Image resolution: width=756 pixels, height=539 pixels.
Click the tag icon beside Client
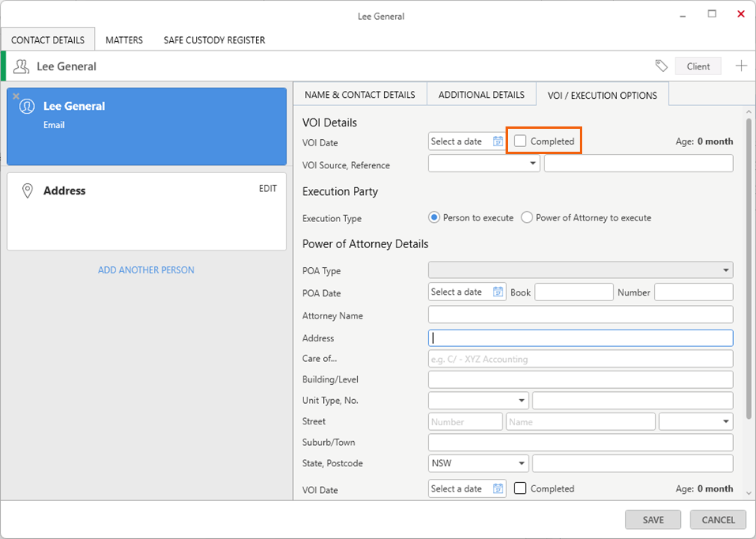coord(661,66)
